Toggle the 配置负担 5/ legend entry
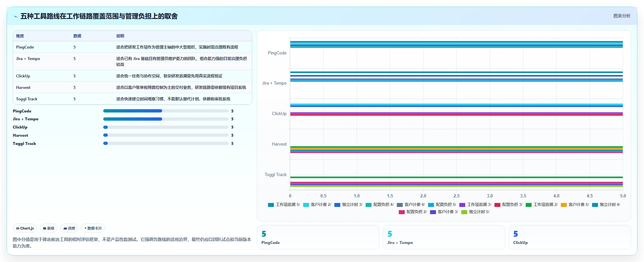644x262 pixels. pyautogui.click(x=442, y=205)
